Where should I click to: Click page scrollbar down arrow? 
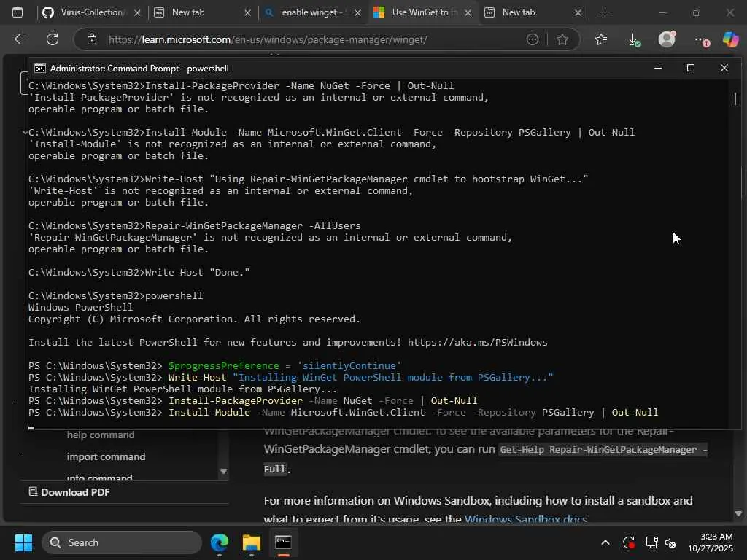click(738, 513)
